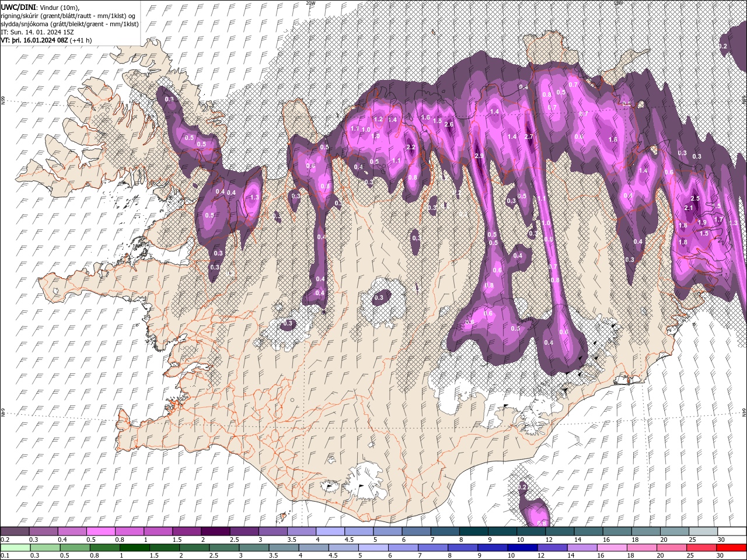Click the 2.5 precipitation value on map
The width and height of the screenshot is (747, 560).
pos(694,199)
